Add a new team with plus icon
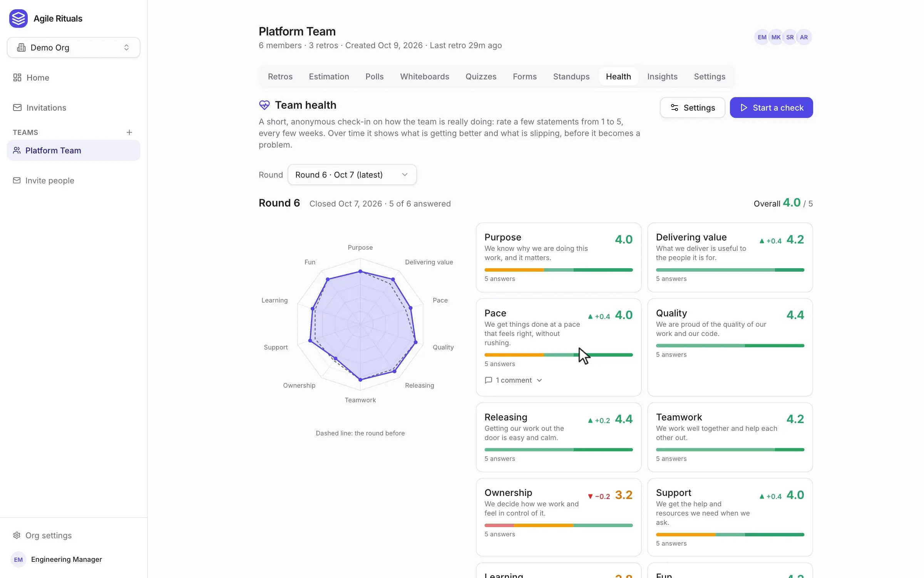Image resolution: width=924 pixels, height=578 pixels. (129, 132)
